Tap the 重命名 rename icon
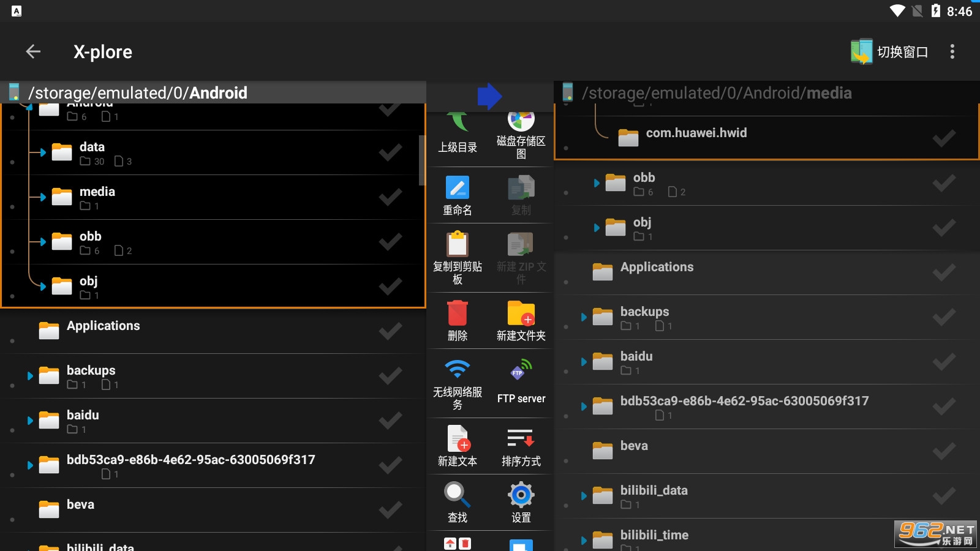 458,188
